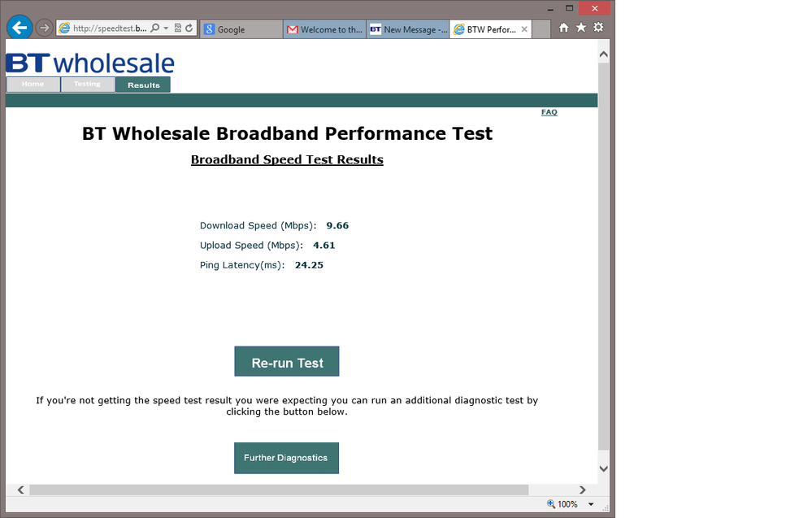
Task: Click the Re-run Test button
Action: (287, 362)
